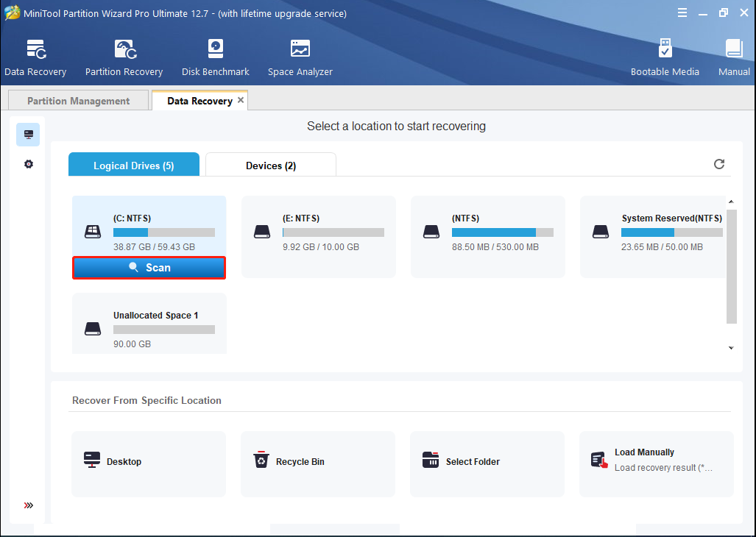The width and height of the screenshot is (756, 537).
Task: Show the Logical Drives (5) tab
Action: click(133, 165)
